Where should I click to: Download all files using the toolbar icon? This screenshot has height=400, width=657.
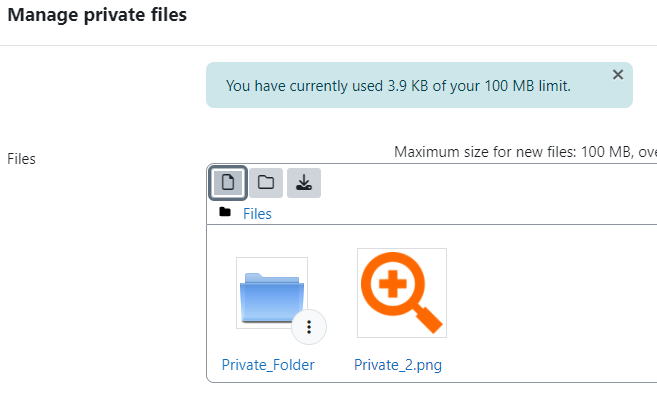tap(304, 183)
